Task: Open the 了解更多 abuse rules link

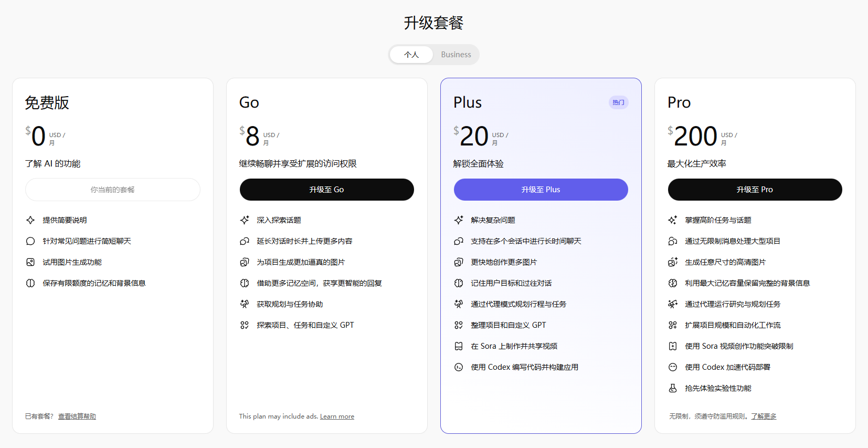Action: click(x=764, y=416)
